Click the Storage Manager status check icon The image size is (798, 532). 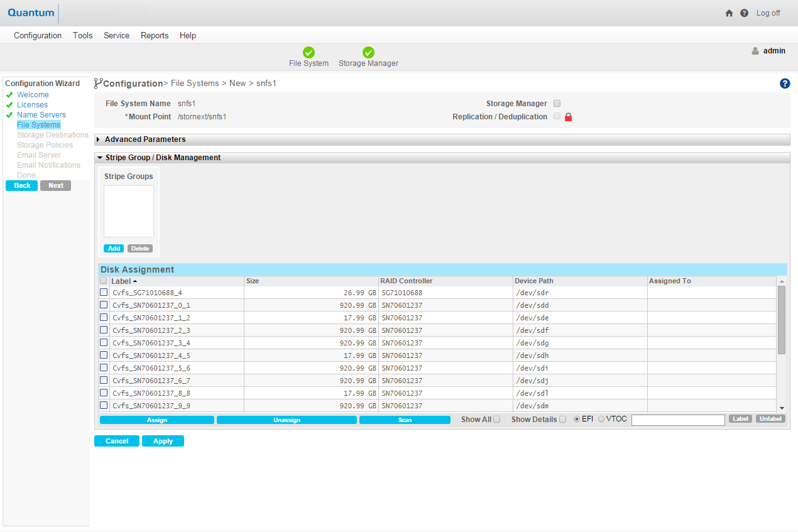pos(368,53)
